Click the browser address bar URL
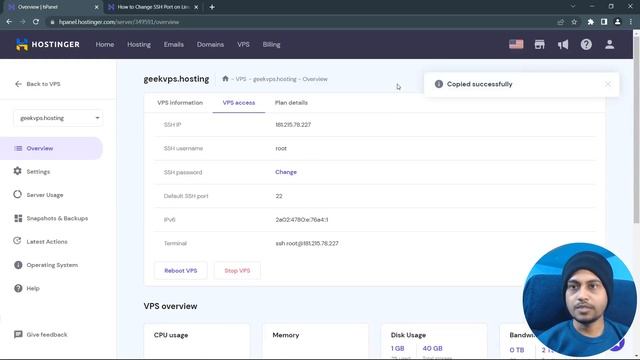 (119, 22)
